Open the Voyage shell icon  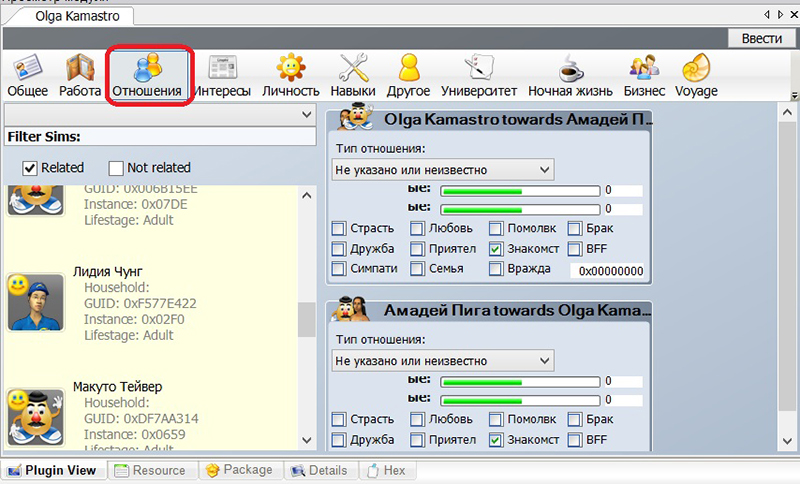click(695, 76)
